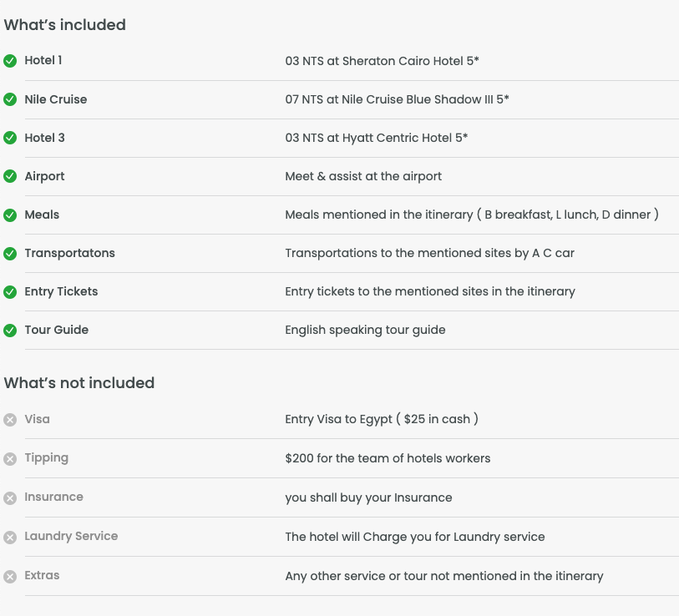Image resolution: width=679 pixels, height=616 pixels.
Task: Click the gray X icon beside Extras
Action: pos(10,576)
